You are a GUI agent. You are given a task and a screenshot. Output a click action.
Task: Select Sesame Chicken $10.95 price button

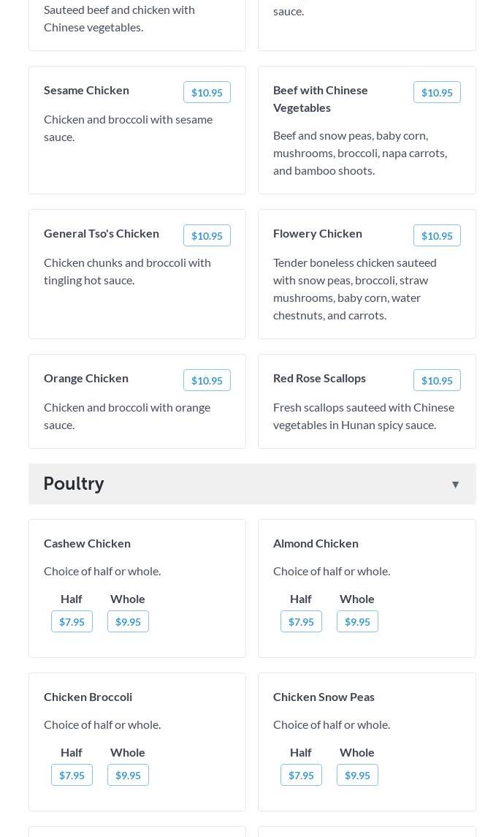[207, 92]
